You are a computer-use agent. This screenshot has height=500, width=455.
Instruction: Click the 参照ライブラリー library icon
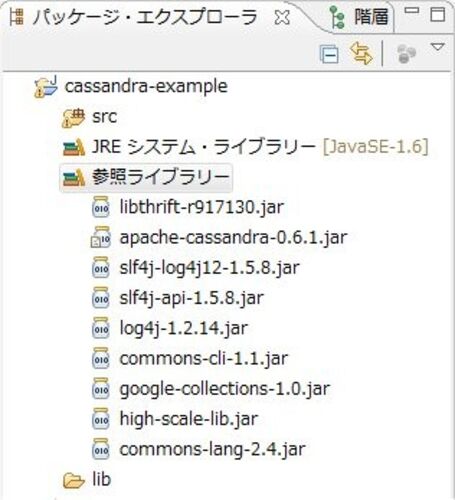[74, 178]
